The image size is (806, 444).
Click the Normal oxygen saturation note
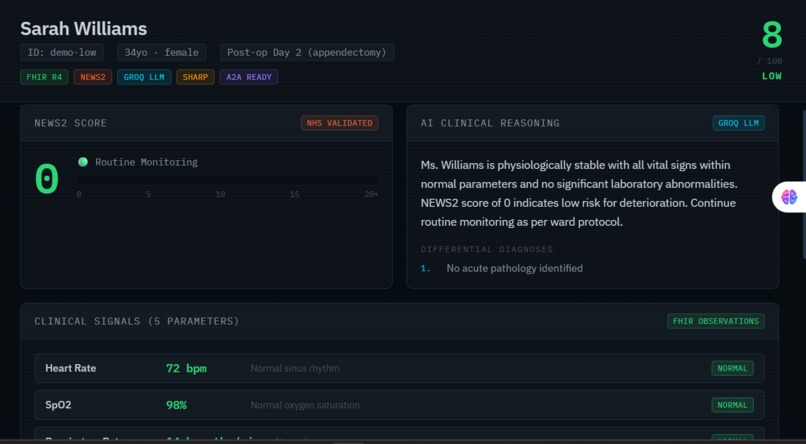305,405
